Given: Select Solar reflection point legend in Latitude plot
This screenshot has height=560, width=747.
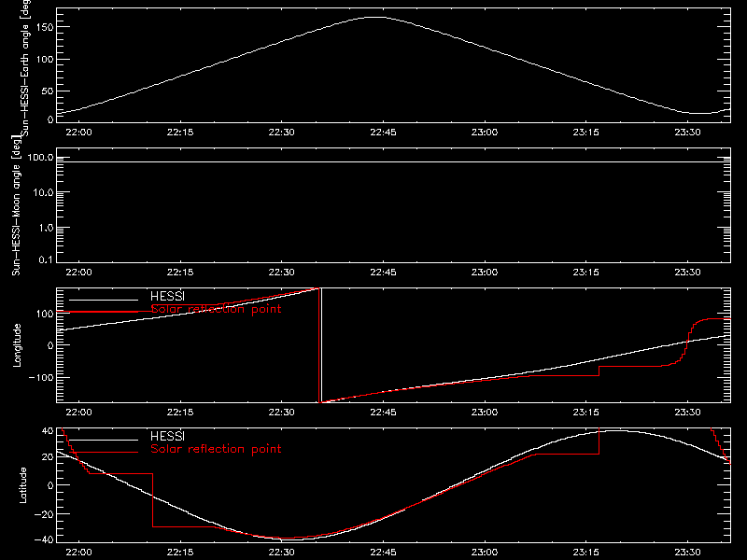Looking at the screenshot, I should point(216,449).
